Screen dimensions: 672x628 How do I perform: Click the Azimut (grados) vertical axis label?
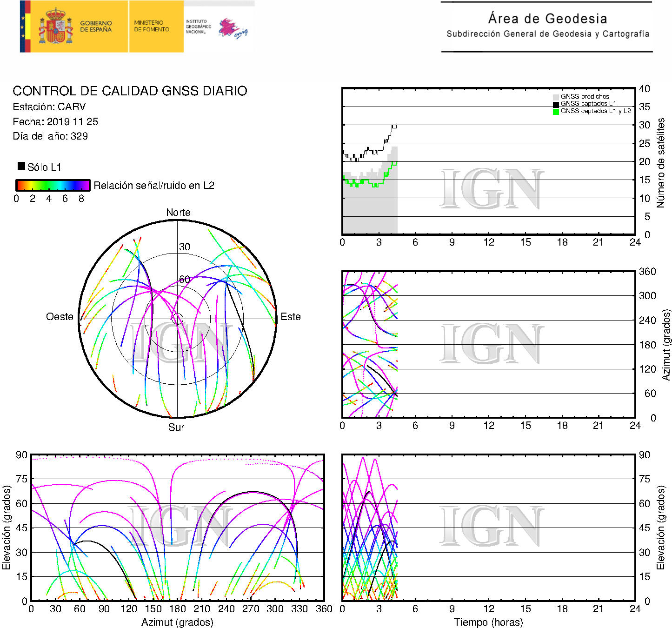tap(666, 345)
